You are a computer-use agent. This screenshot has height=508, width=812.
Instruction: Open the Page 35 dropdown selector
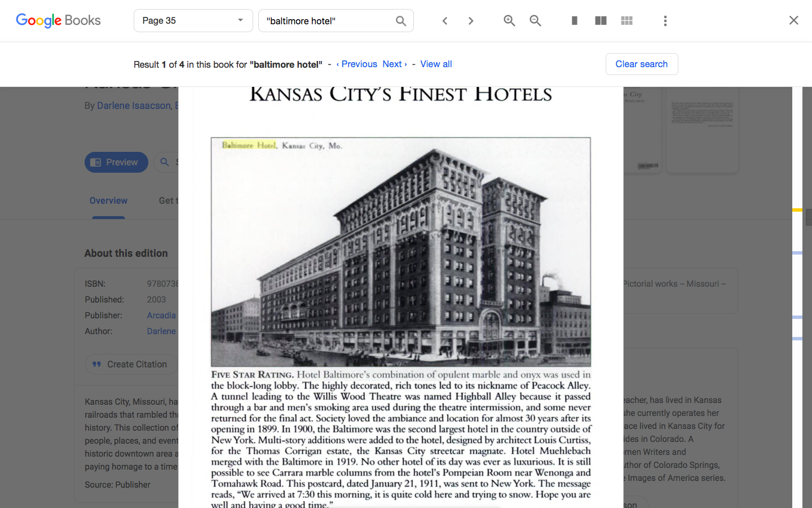pos(193,21)
